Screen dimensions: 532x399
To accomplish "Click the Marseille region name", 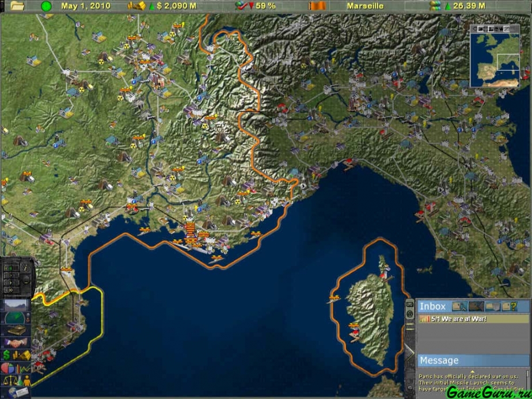I will pyautogui.click(x=366, y=6).
